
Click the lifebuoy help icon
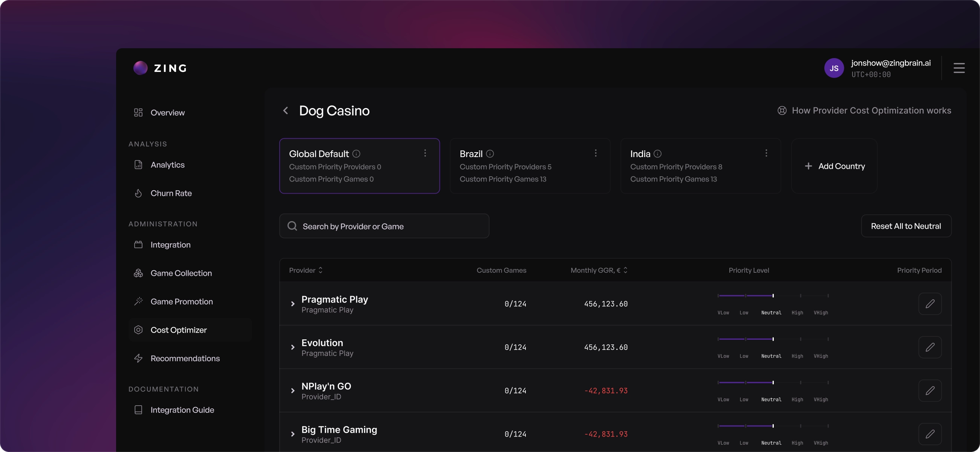[x=782, y=110]
